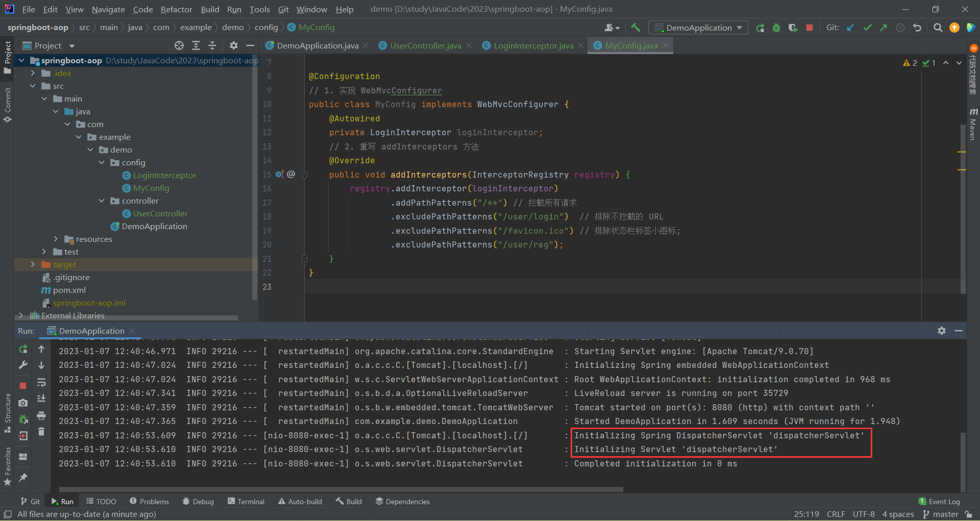Expand all in Project panel
The width and height of the screenshot is (980, 521).
point(196,45)
